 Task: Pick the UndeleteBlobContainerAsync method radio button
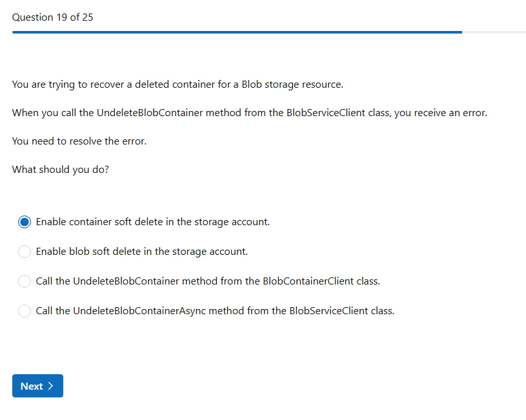25,311
